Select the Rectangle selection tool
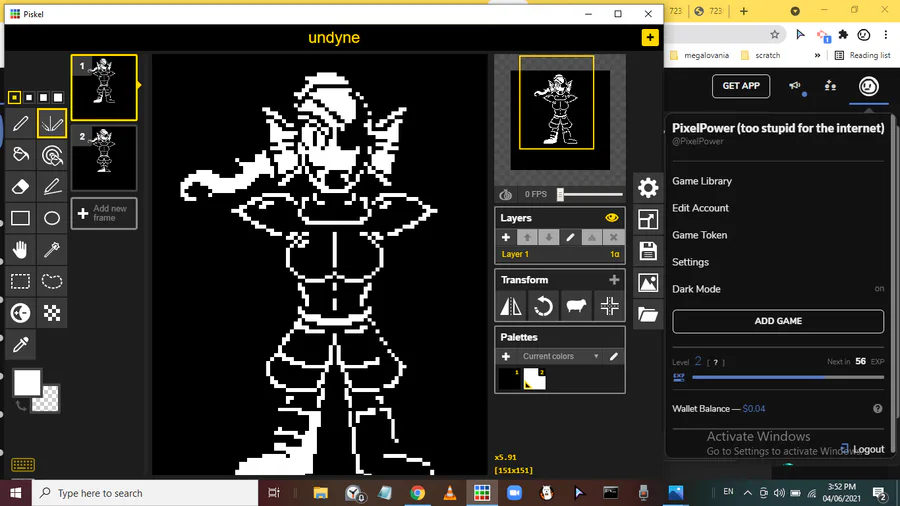900x506 pixels. click(21, 281)
